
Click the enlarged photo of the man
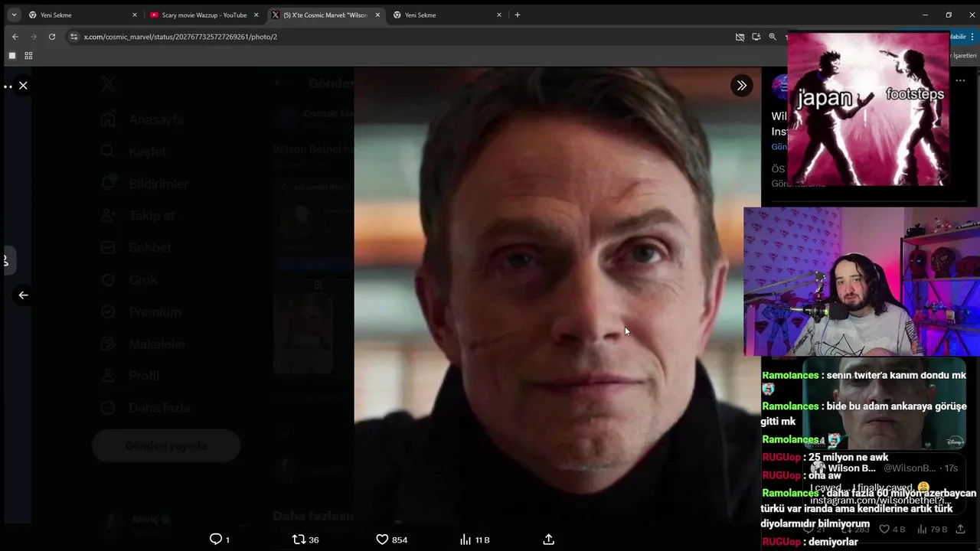tap(557, 295)
